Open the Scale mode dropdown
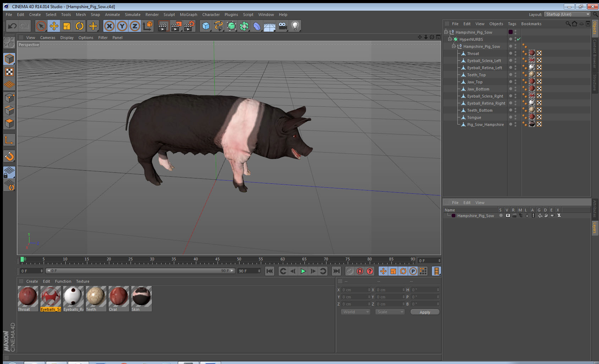The width and height of the screenshot is (599, 364). [390, 312]
